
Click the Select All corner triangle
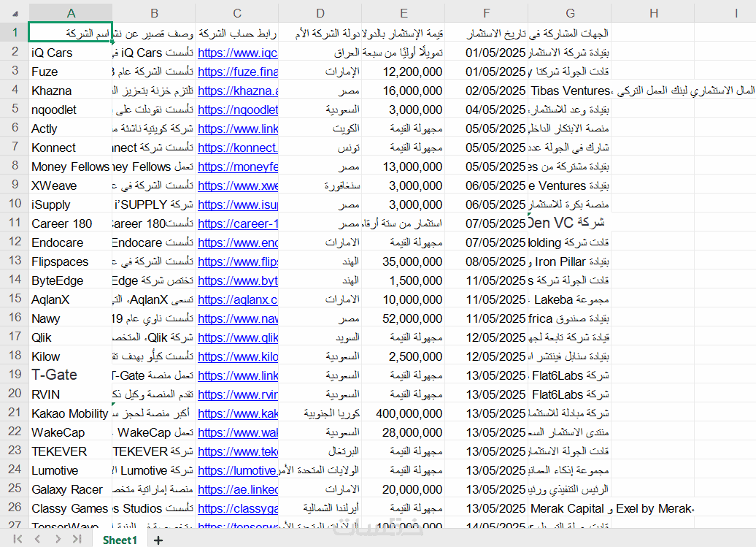[x=15, y=13]
